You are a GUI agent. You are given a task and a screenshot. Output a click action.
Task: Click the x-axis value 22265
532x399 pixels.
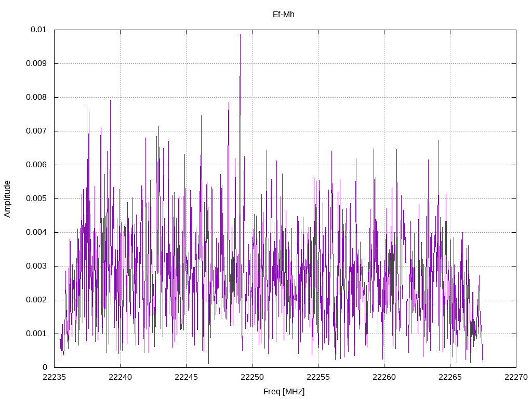pyautogui.click(x=450, y=377)
